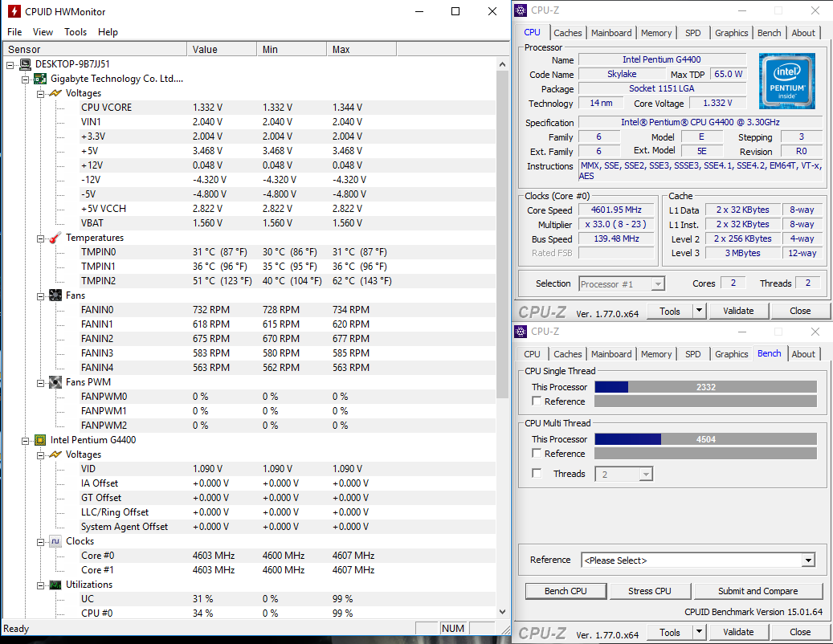
Task: Click the Fans PWM icon
Action: [55, 382]
